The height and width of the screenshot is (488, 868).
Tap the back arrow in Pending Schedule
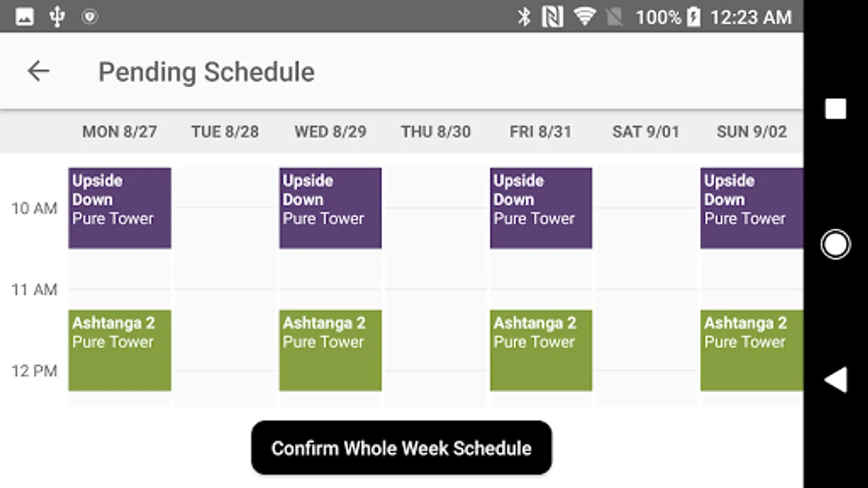tap(39, 71)
